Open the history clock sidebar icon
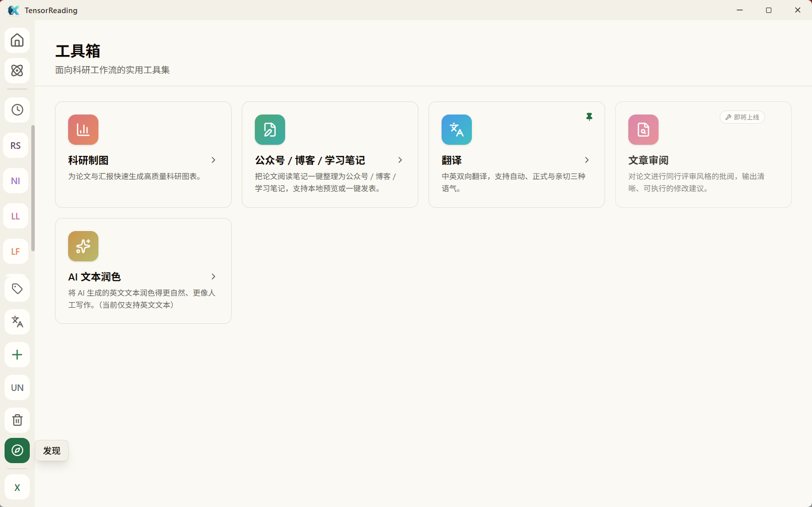Image resolution: width=812 pixels, height=507 pixels. (17, 110)
